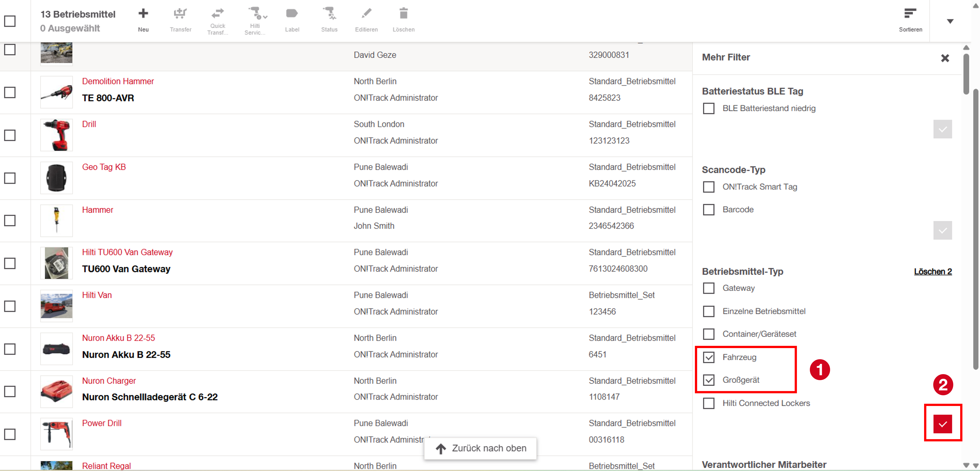Image resolution: width=980 pixels, height=471 pixels.
Task: Click grey apply checkmark under Batteriestatus BLE Tag
Action: (943, 129)
